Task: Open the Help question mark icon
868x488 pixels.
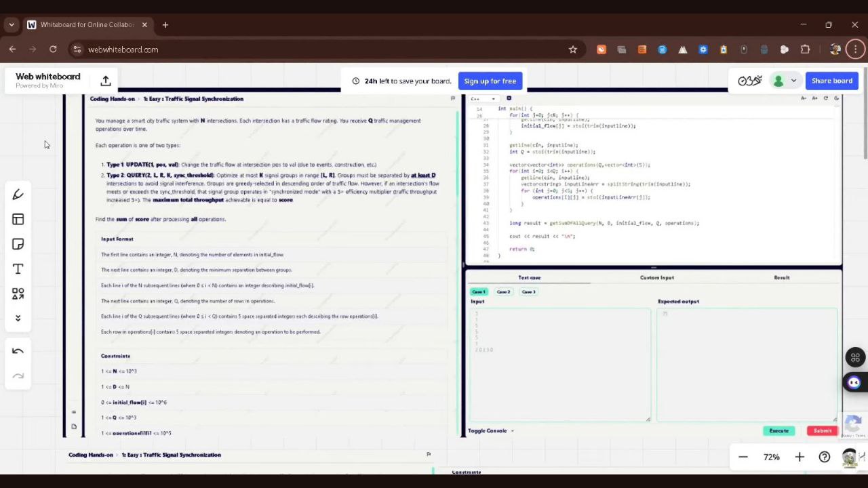Action: tap(825, 457)
